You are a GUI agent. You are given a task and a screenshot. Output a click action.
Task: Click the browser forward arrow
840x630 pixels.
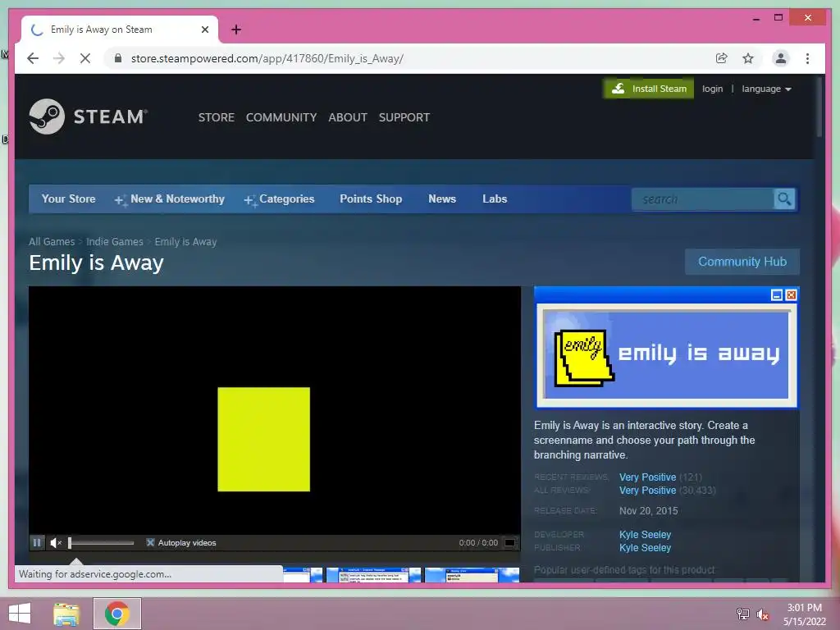pyautogui.click(x=59, y=58)
